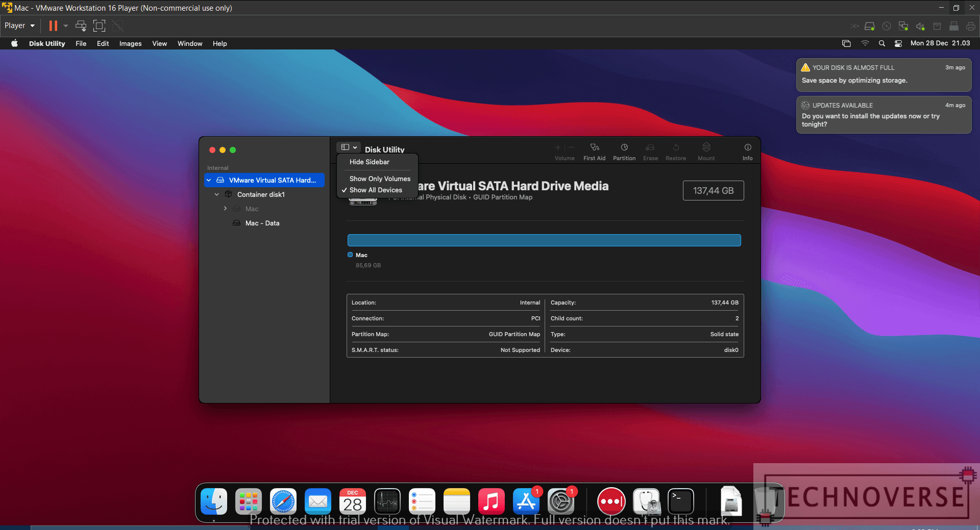Click the Disk Utility dock icon
980x530 pixels.
tap(647, 501)
